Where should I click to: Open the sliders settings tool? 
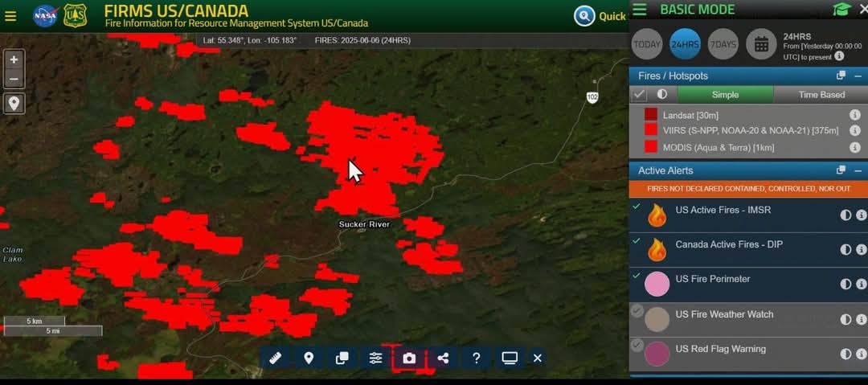click(375, 358)
